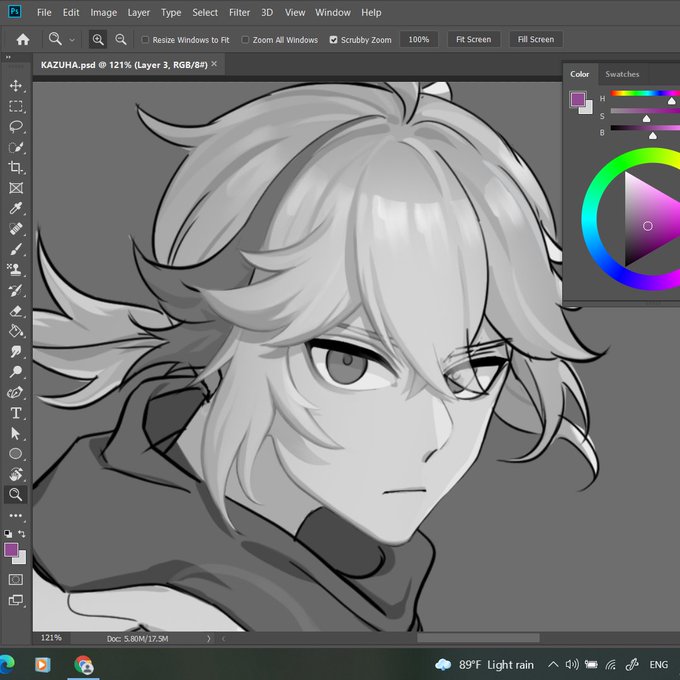Viewport: 680px width, 680px height.
Task: Click the Home icon in options bar
Action: (x=23, y=39)
